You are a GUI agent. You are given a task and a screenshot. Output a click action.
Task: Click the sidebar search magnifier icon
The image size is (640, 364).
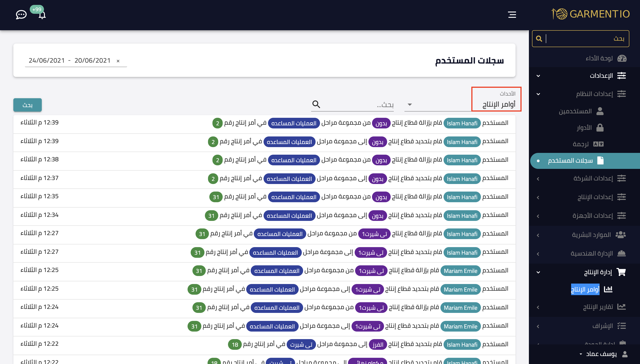(539, 39)
